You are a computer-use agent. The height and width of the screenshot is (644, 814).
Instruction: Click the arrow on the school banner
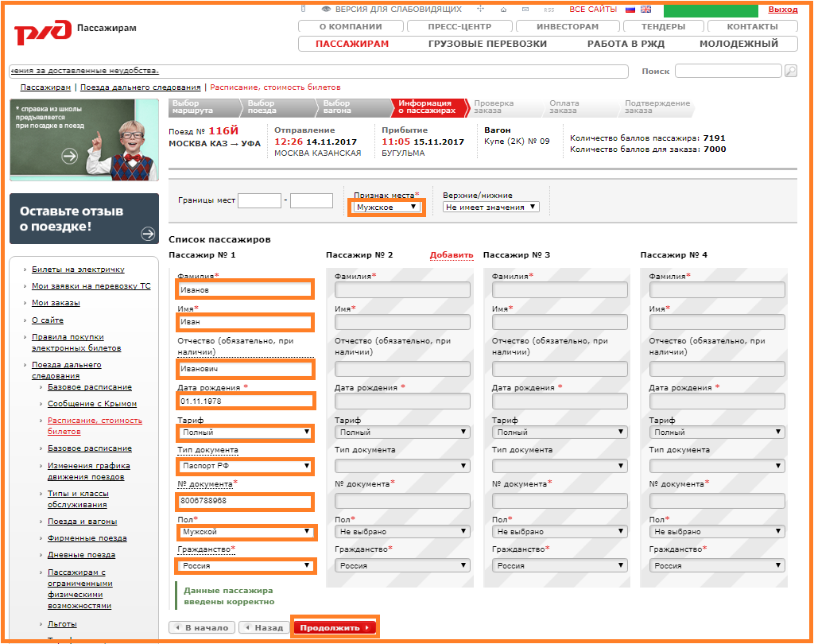70,156
